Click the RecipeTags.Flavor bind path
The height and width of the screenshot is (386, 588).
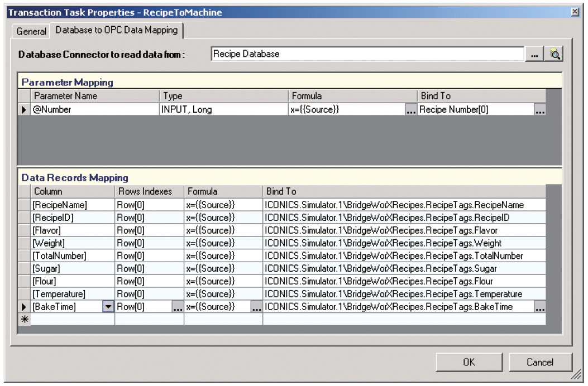(404, 230)
